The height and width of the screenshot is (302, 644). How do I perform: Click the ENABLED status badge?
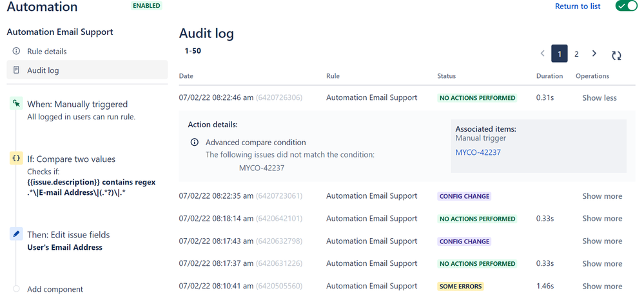click(x=146, y=6)
